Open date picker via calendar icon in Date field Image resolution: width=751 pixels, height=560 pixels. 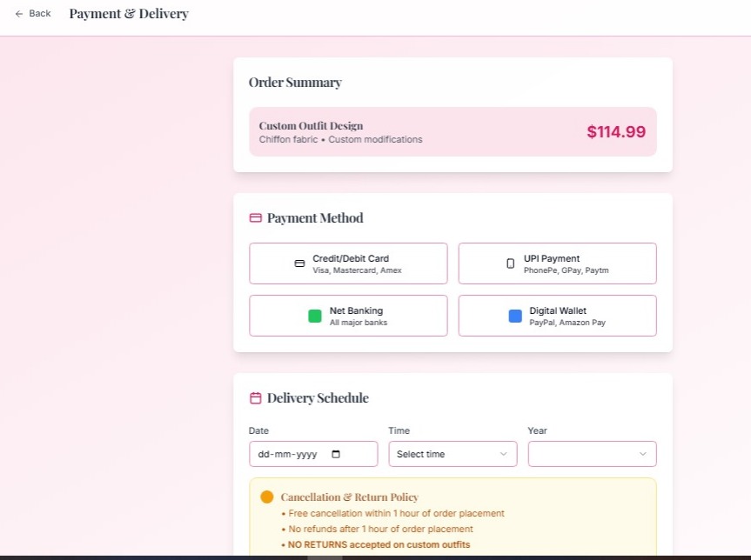coord(337,454)
